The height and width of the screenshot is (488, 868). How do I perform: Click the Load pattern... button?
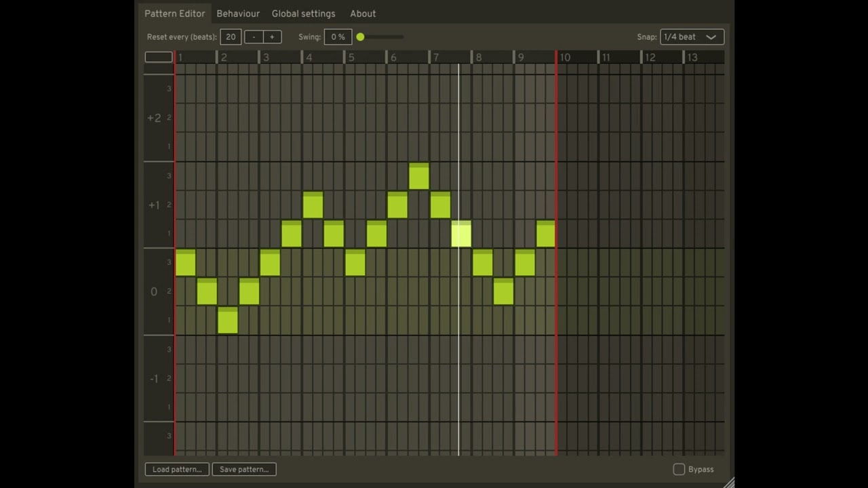click(177, 469)
